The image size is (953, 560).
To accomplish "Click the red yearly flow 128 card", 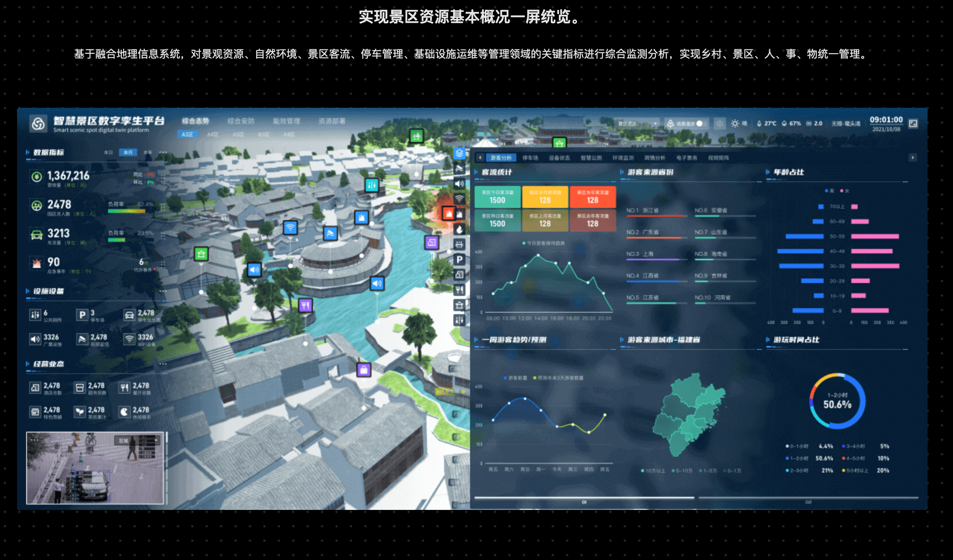I will pos(593,197).
